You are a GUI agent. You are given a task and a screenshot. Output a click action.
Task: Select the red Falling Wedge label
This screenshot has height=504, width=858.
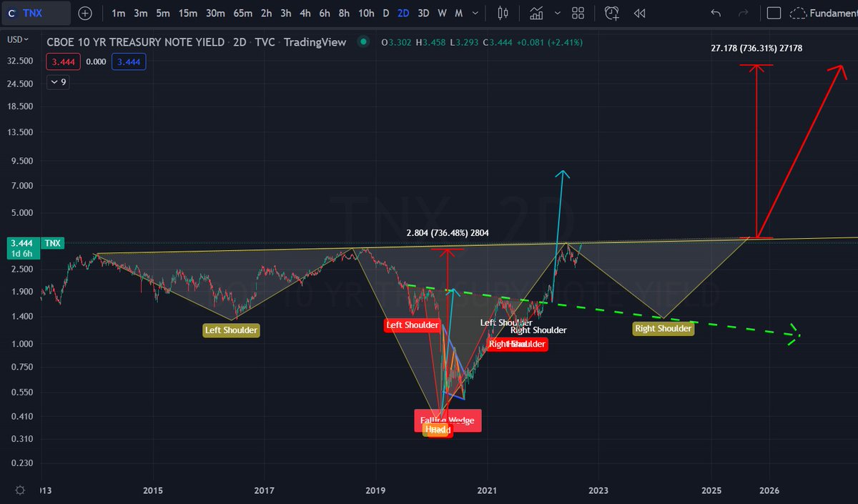coord(448,420)
